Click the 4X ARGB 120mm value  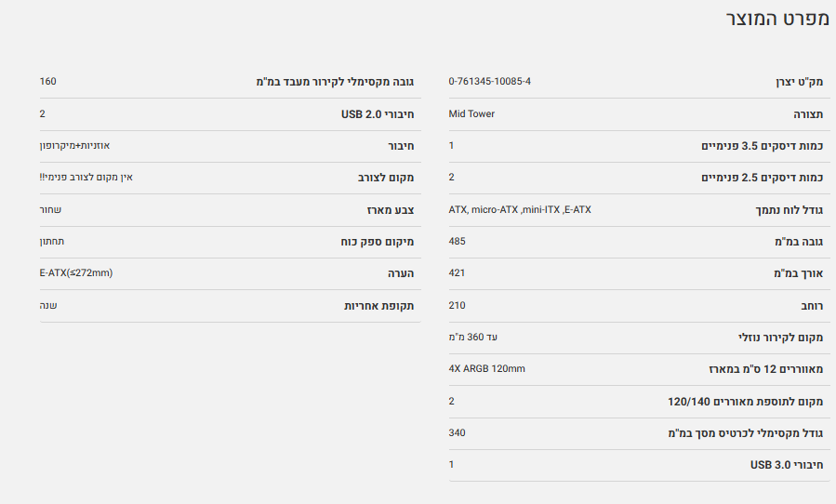pyautogui.click(x=486, y=368)
